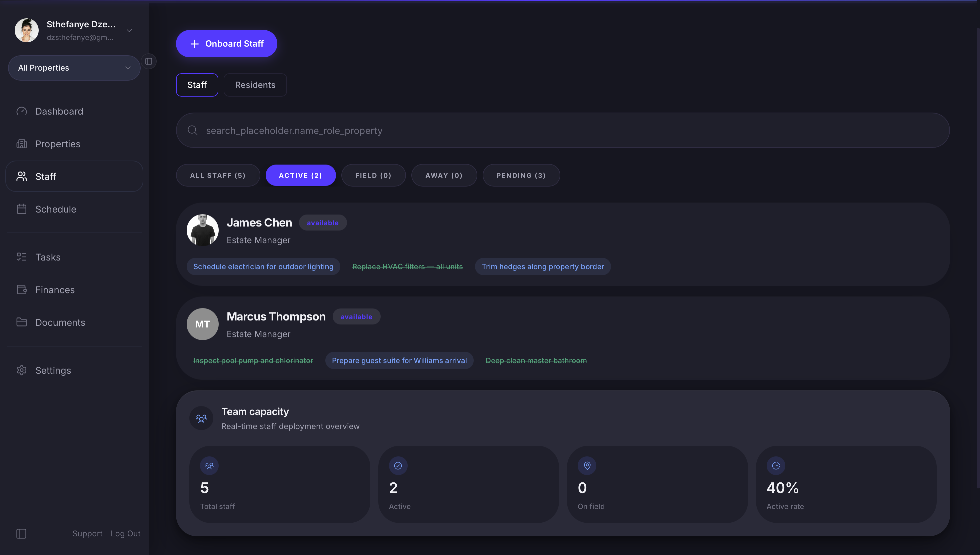Click the Documents folder icon
This screenshot has height=555, width=980.
coord(22,322)
